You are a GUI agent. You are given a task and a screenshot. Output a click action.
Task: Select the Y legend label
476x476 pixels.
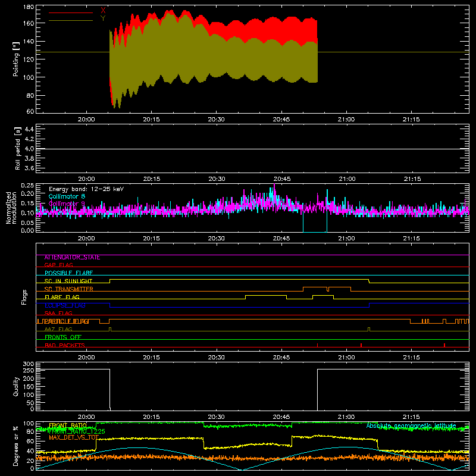pos(103,18)
